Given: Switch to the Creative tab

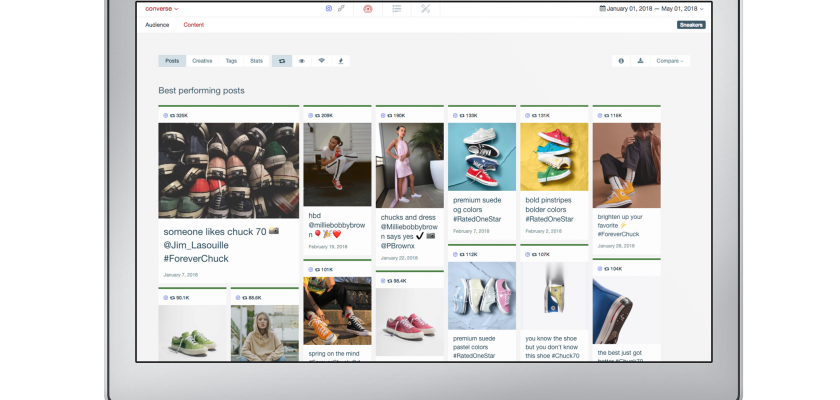Looking at the screenshot, I should 202,61.
